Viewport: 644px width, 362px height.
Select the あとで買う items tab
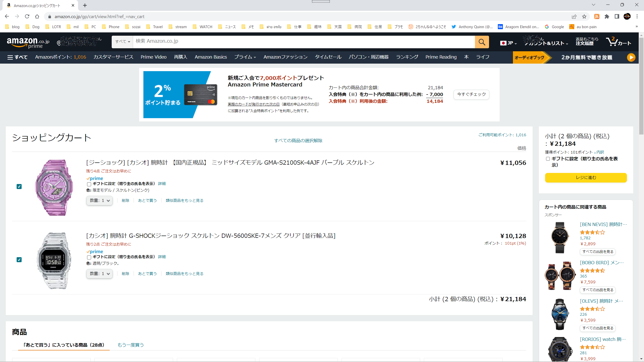64,345
